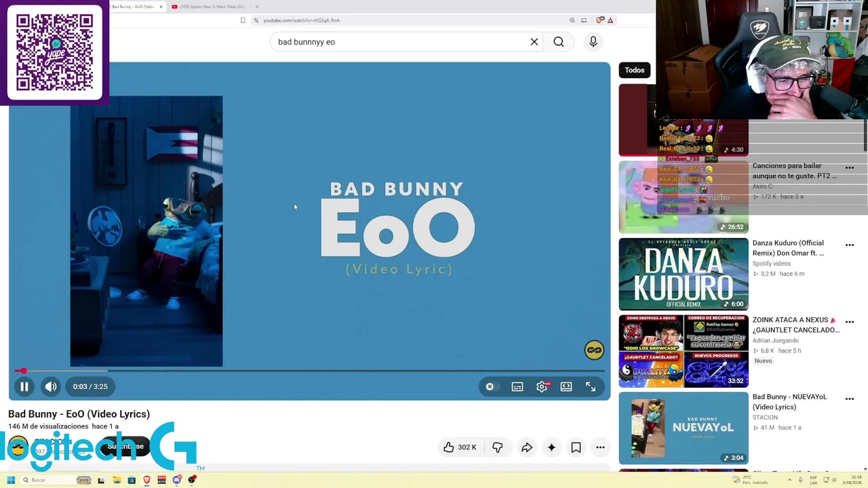Click the floating yellow infinity overlay button
The image size is (868, 488).
pyautogui.click(x=594, y=350)
